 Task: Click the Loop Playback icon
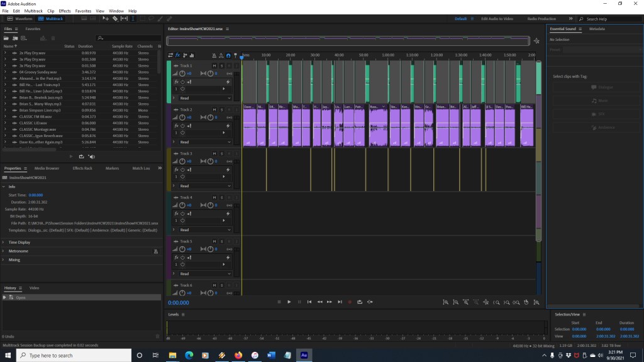pyautogui.click(x=360, y=302)
